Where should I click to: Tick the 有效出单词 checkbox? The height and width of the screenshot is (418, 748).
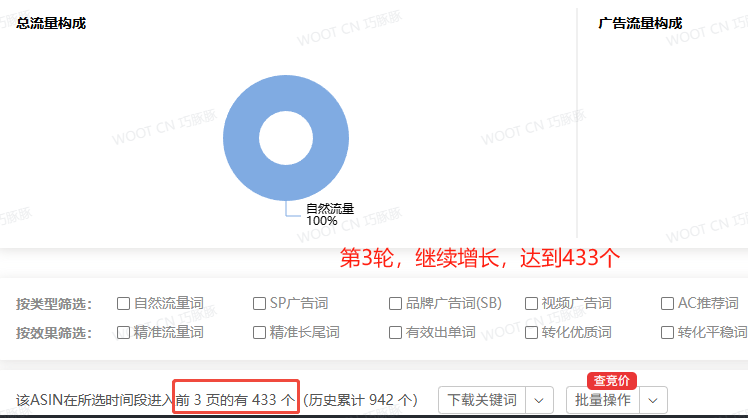(x=396, y=332)
